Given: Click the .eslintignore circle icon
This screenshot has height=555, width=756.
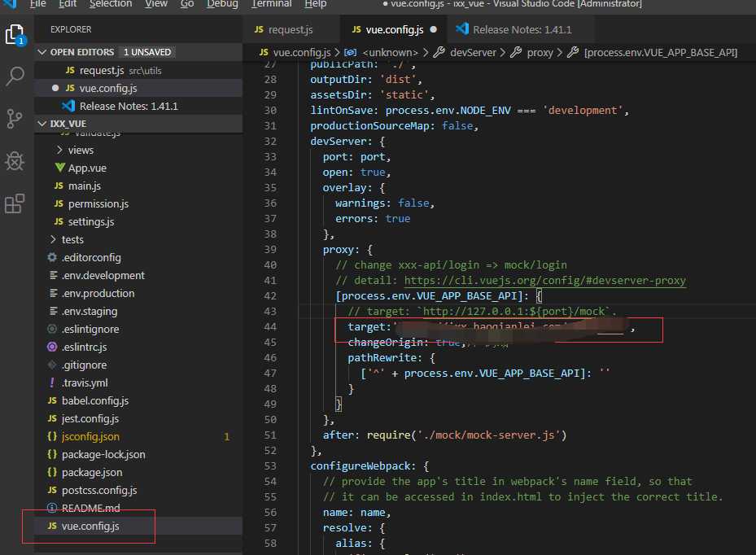Looking at the screenshot, I should [52, 329].
